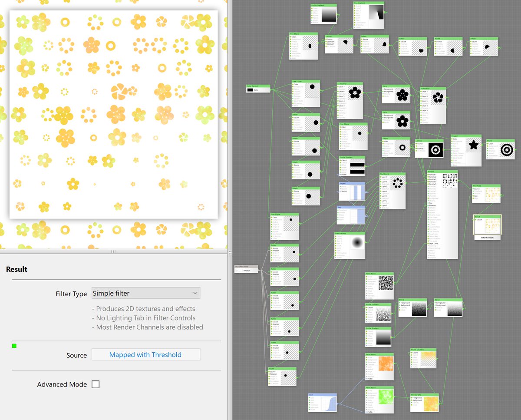
Task: Enable the Advanced Mode checkbox
Action: [x=96, y=384]
